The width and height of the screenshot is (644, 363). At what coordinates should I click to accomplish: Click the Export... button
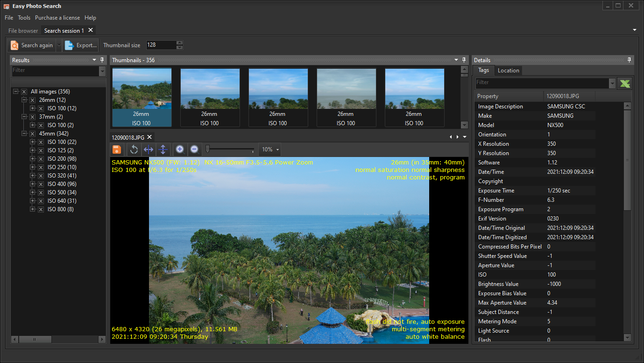pyautogui.click(x=81, y=45)
